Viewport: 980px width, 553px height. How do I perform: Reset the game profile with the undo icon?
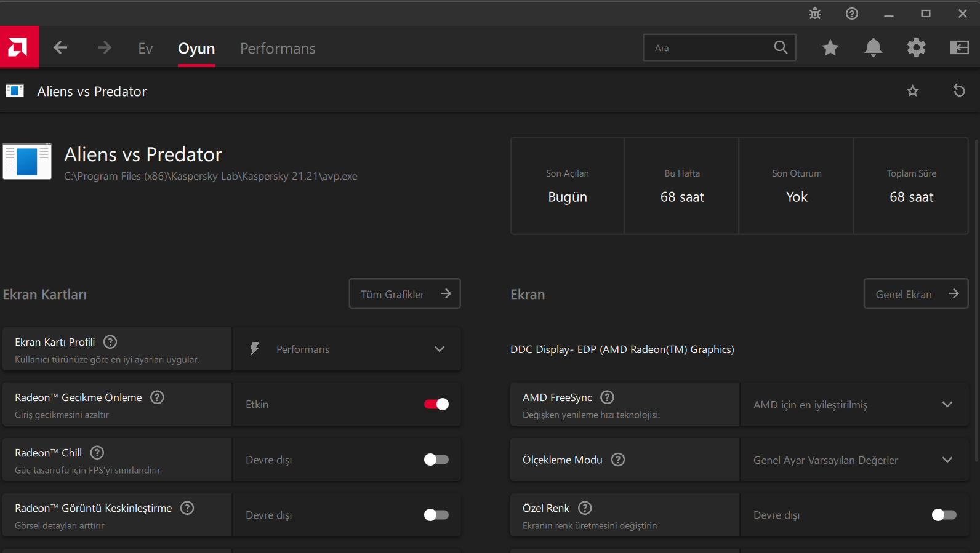(959, 90)
